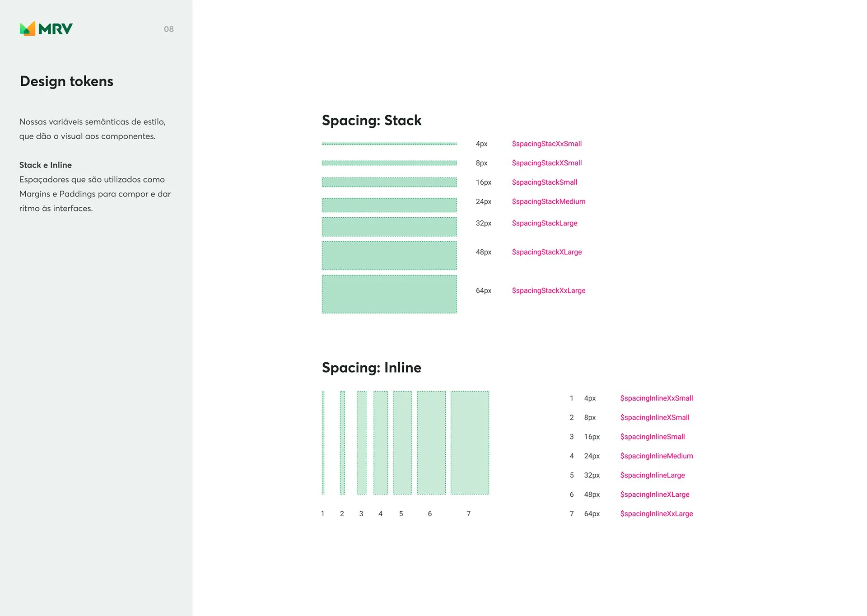Open the $spacingStackXSmall token link

[x=547, y=163]
